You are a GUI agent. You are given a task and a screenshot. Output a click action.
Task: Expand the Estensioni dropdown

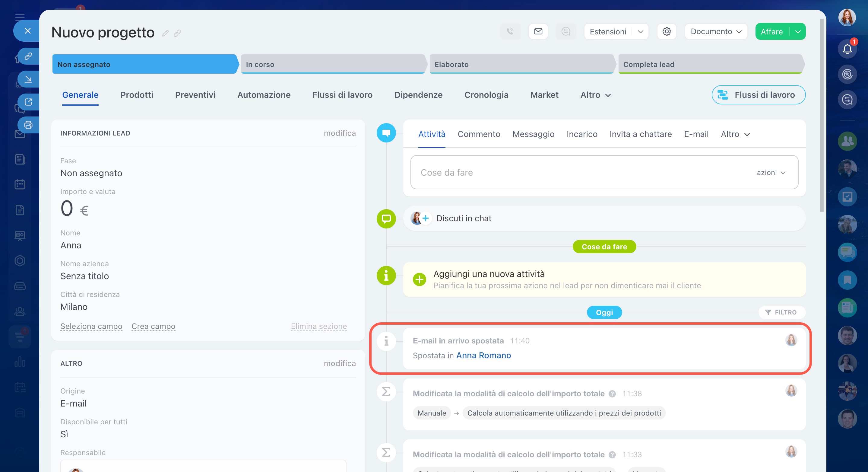coord(641,31)
